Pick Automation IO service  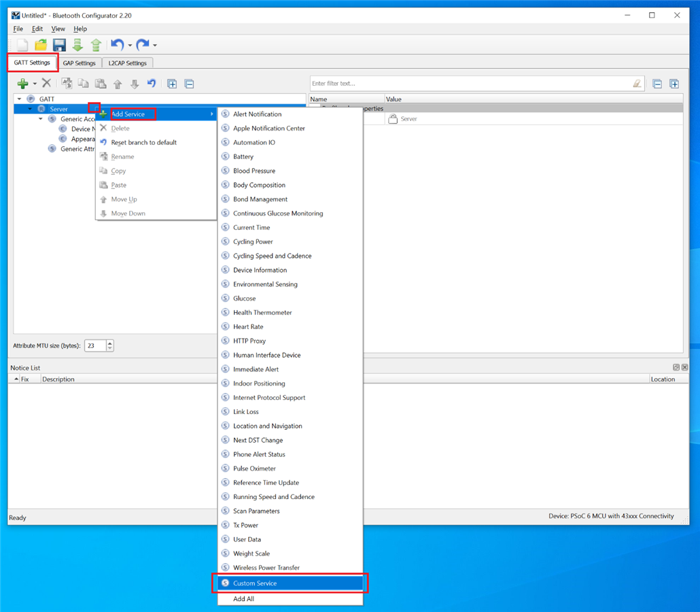coord(290,143)
